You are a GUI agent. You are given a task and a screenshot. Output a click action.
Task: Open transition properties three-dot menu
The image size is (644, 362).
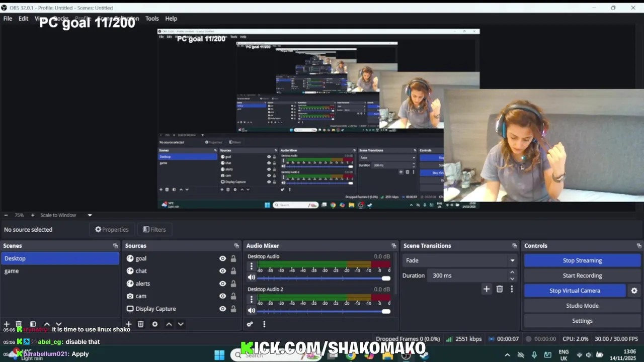512,289
